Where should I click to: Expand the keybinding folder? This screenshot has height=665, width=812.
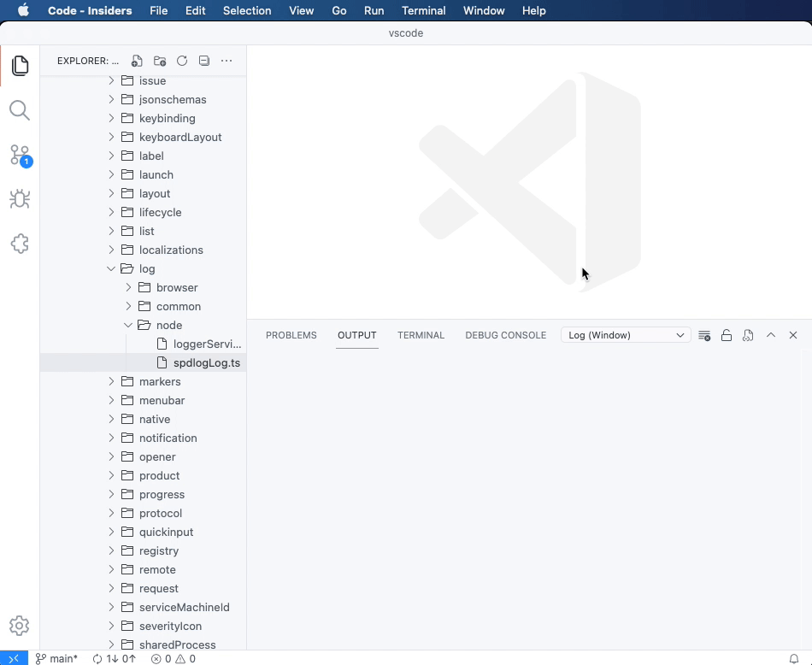pyautogui.click(x=111, y=118)
